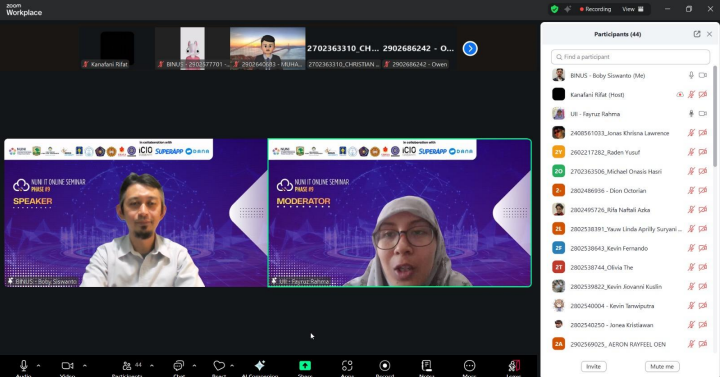Show next video thumbnails with blue arrow

tap(470, 48)
